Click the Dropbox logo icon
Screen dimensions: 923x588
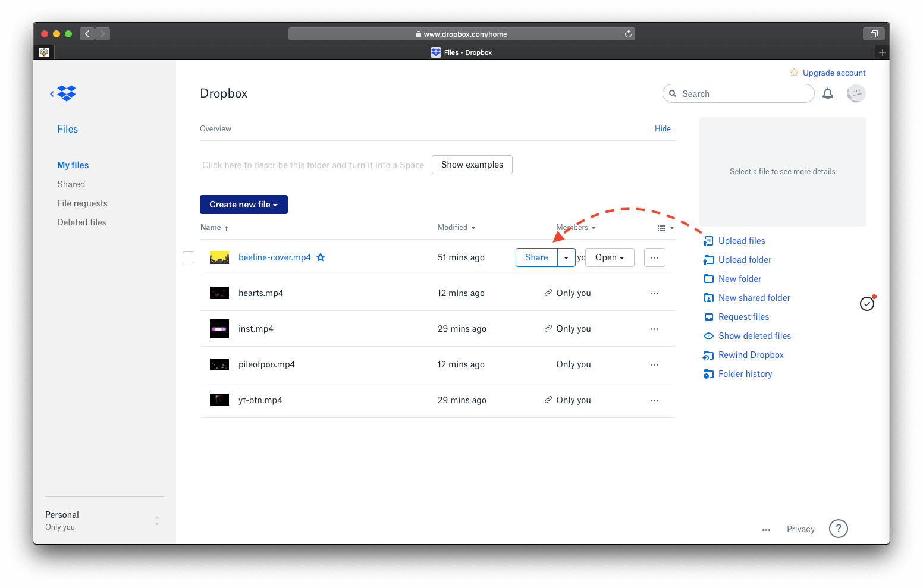tap(67, 93)
